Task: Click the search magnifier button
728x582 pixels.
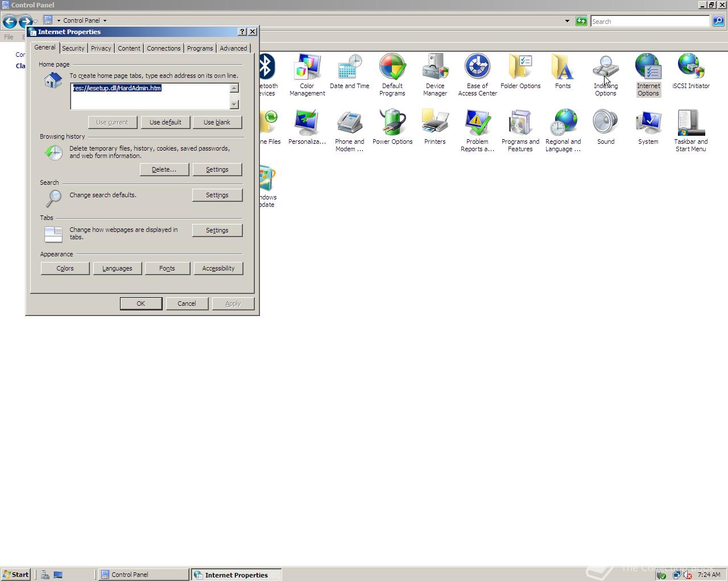Action: tap(718, 21)
